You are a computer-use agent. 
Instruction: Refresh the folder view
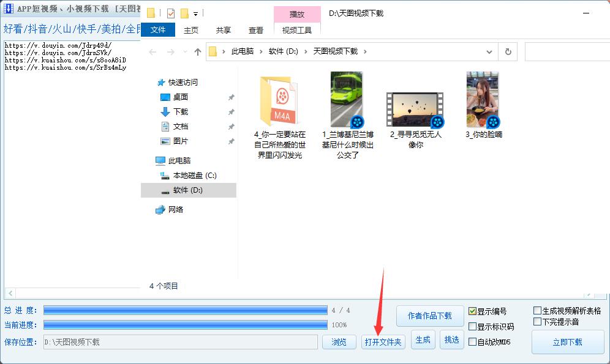508,51
